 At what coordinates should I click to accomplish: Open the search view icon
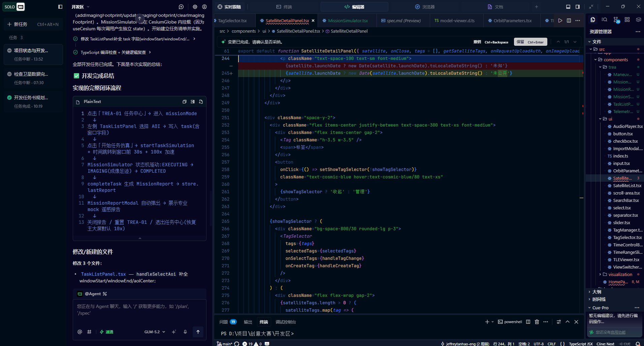(x=604, y=20)
